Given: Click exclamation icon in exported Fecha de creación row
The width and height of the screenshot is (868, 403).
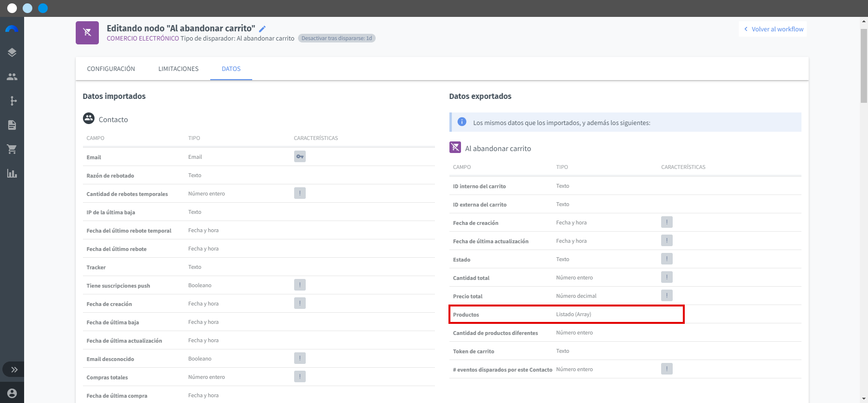Looking at the screenshot, I should [x=667, y=222].
